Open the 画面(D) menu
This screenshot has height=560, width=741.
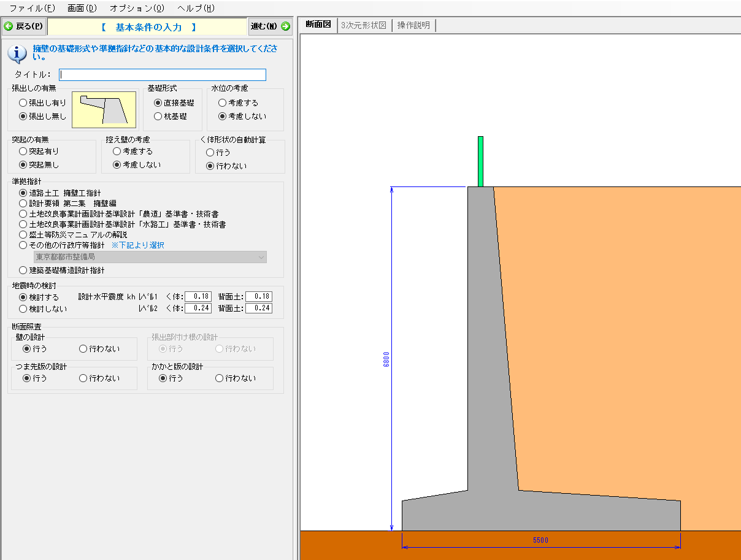pyautogui.click(x=82, y=8)
